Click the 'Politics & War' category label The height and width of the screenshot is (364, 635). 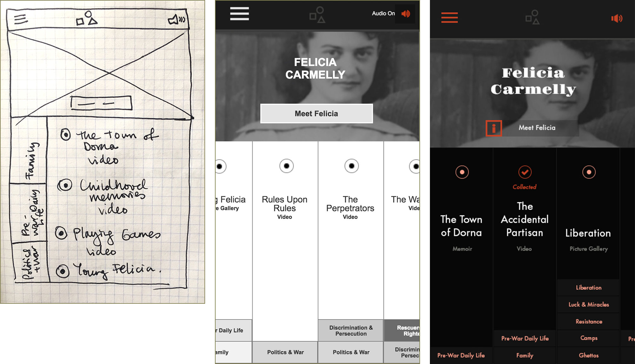point(284,352)
